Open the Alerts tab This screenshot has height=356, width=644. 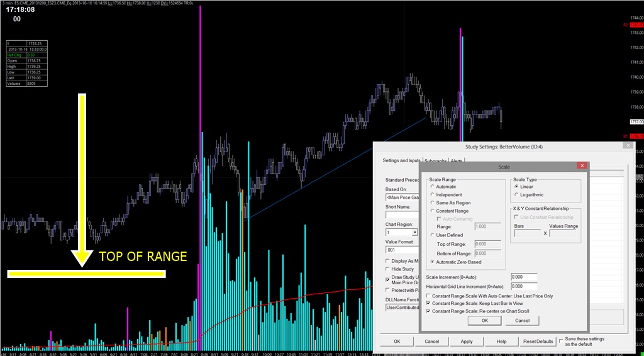[457, 160]
